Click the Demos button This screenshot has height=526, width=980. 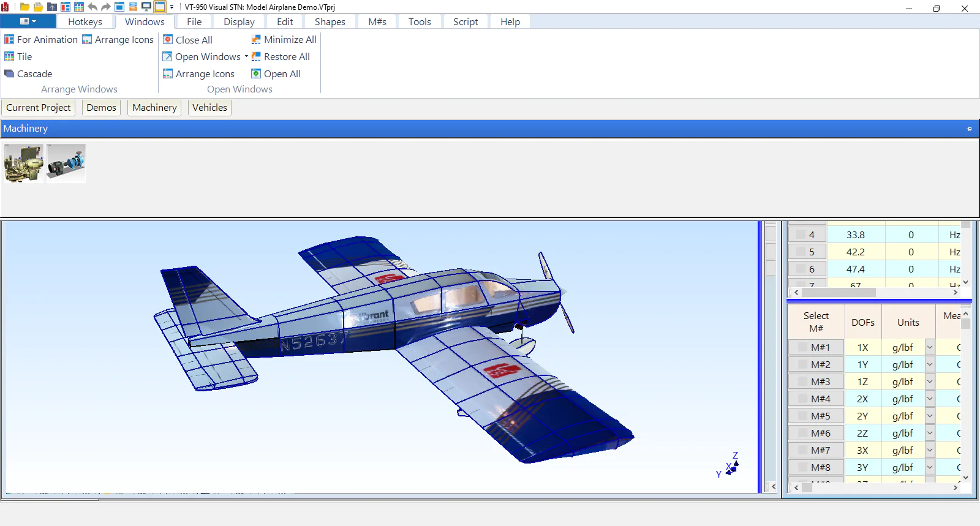pyautogui.click(x=101, y=108)
